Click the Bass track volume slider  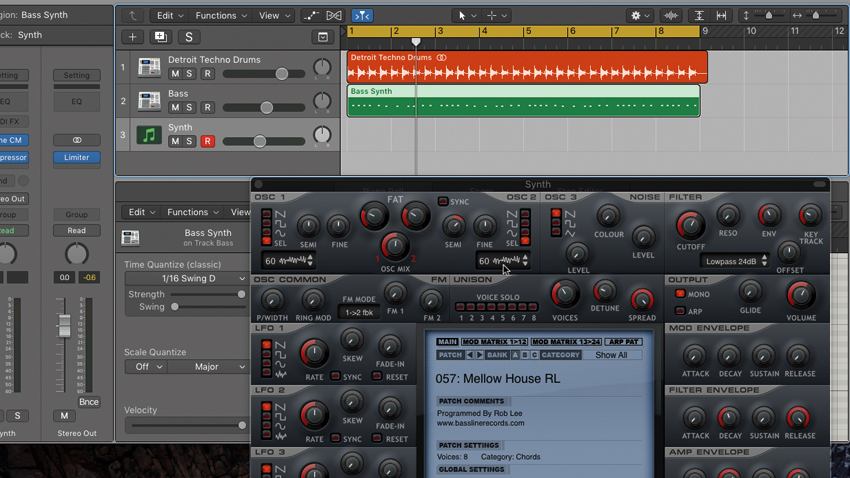click(264, 107)
